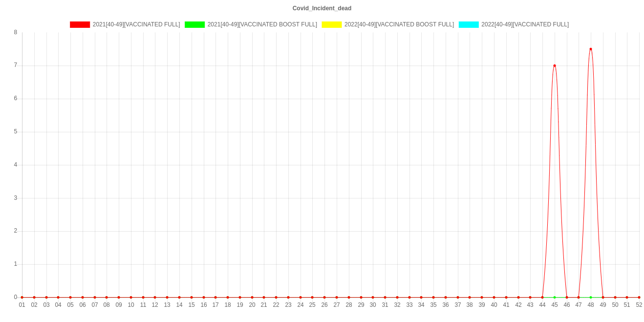Toggle the 2021[40-49]|[VACCINATED FULL] legend label
644x322 pixels.
pos(136,24)
